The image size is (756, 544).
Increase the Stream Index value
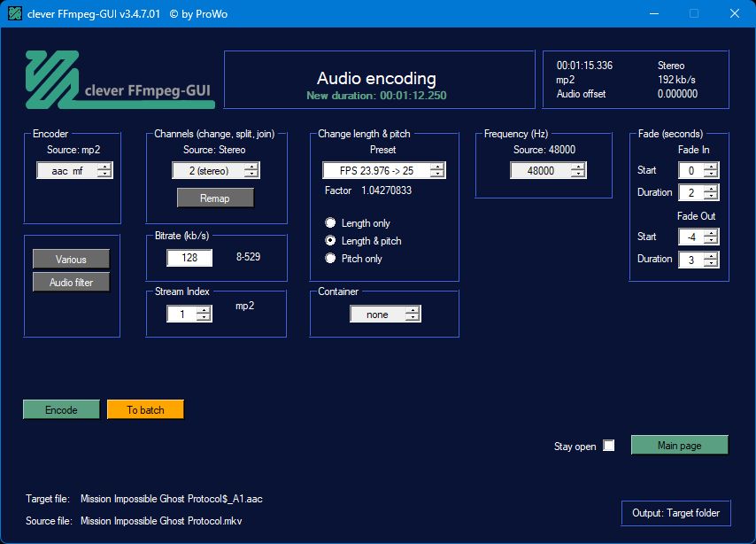tap(204, 310)
